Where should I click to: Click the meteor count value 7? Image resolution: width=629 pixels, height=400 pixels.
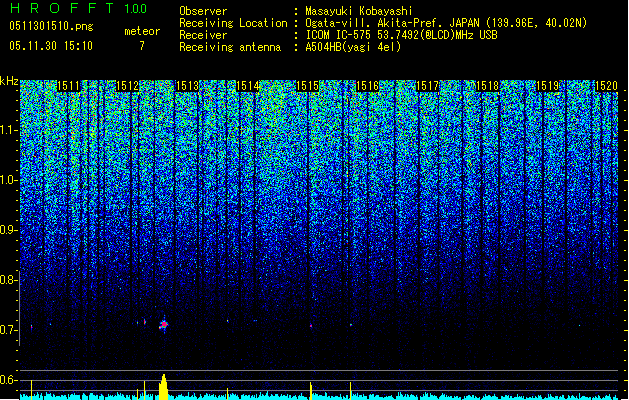142,46
